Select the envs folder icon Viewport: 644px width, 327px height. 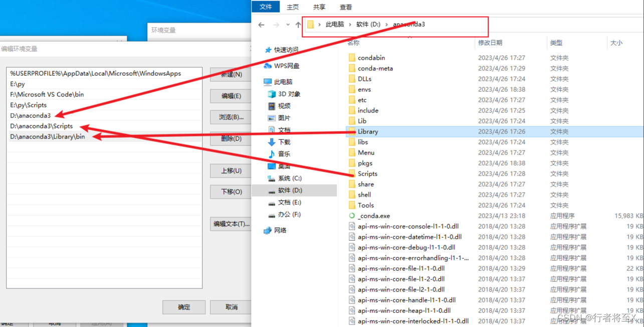pyautogui.click(x=352, y=89)
